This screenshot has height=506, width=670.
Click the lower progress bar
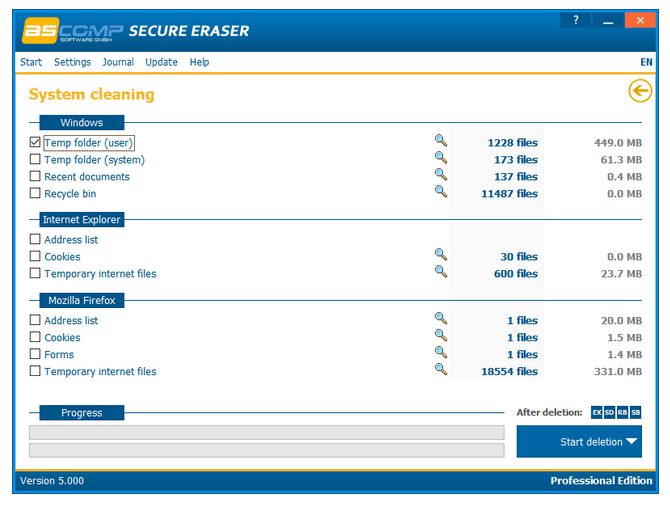tap(267, 450)
